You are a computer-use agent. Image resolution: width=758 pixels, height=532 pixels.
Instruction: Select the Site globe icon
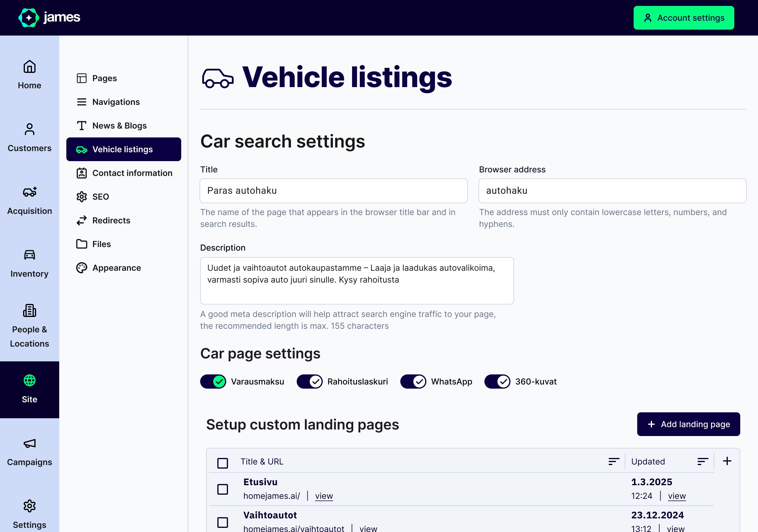tap(29, 380)
